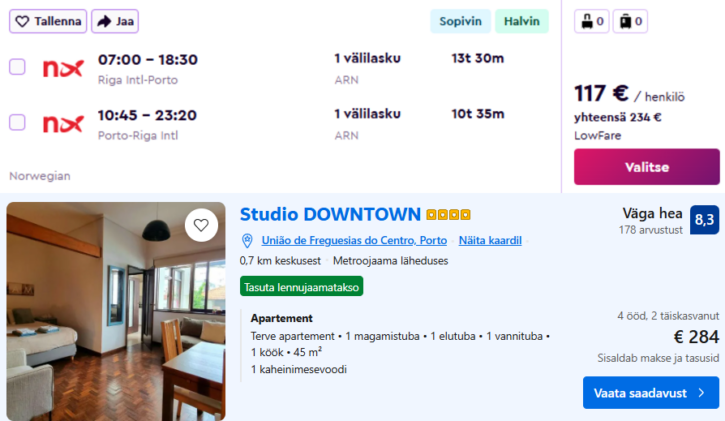Select the checked baggage count icon
Screen dimensions: 725x421
pos(628,21)
